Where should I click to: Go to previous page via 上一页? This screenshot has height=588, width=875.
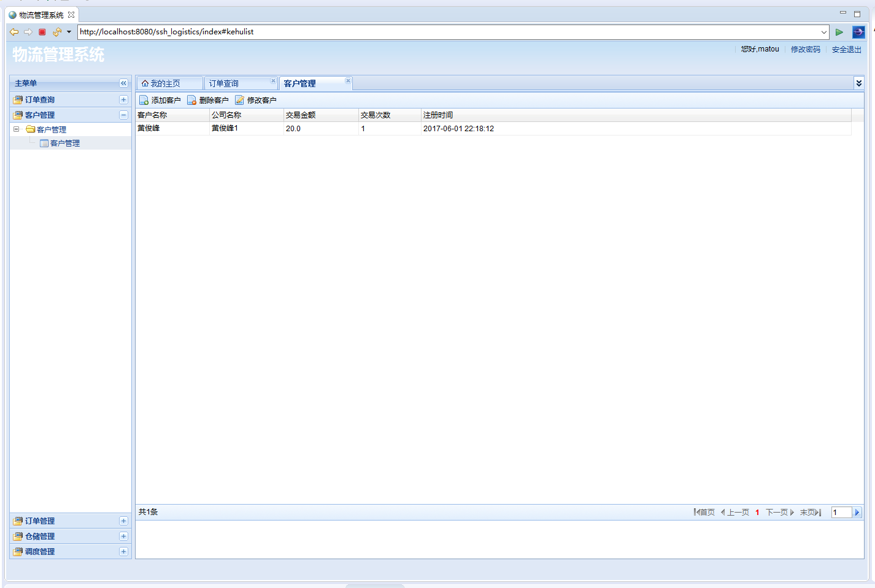coord(735,513)
